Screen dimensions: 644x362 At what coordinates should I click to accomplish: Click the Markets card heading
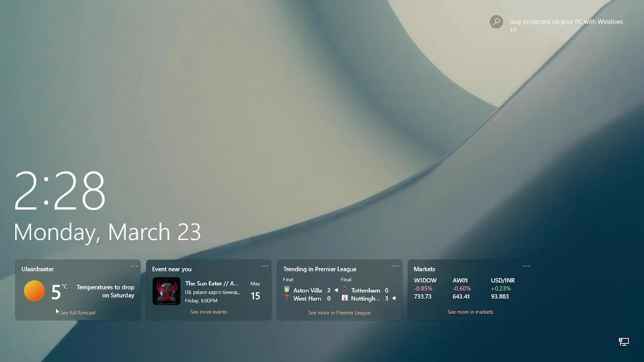pyautogui.click(x=424, y=269)
